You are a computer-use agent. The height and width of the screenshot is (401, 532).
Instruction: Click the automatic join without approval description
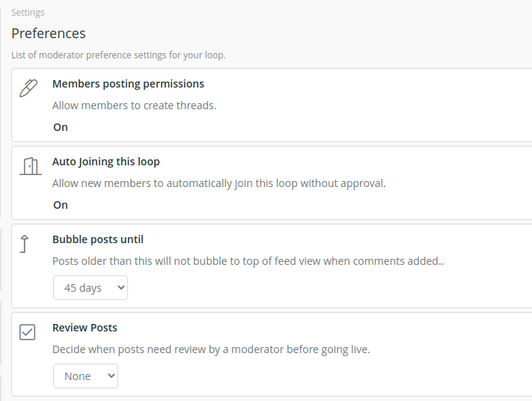click(x=218, y=183)
